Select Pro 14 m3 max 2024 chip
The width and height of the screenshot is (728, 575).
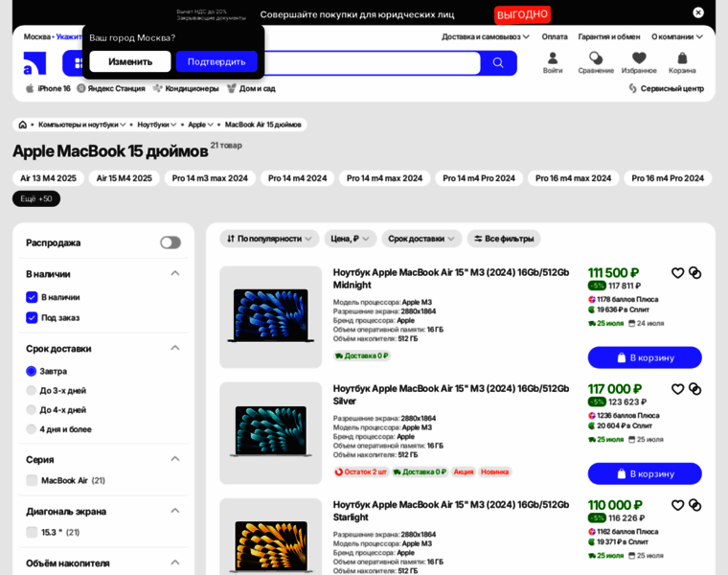coord(210,178)
